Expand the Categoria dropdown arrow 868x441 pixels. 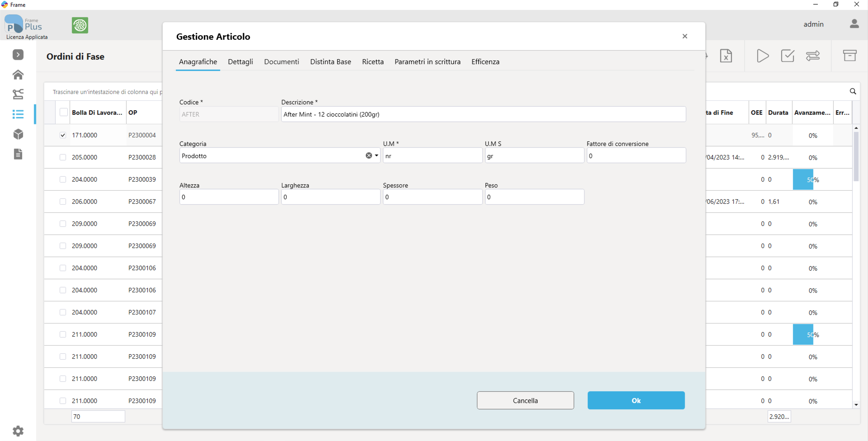[x=376, y=156]
